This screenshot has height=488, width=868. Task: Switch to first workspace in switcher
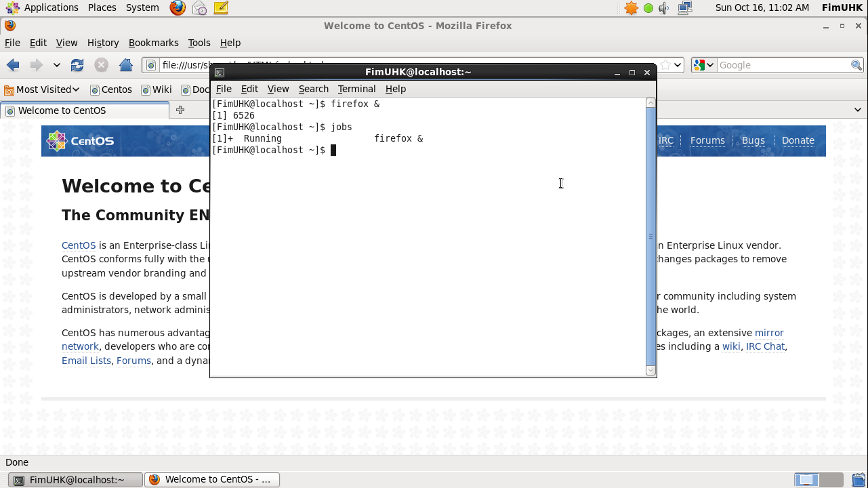pos(806,480)
